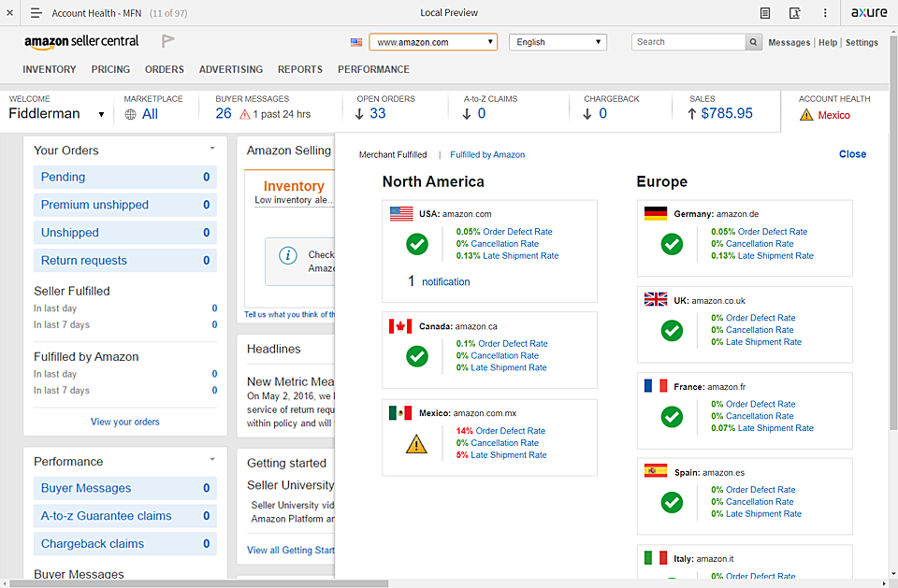This screenshot has width=898, height=588.
Task: Open the PRICING menu
Action: click(110, 69)
